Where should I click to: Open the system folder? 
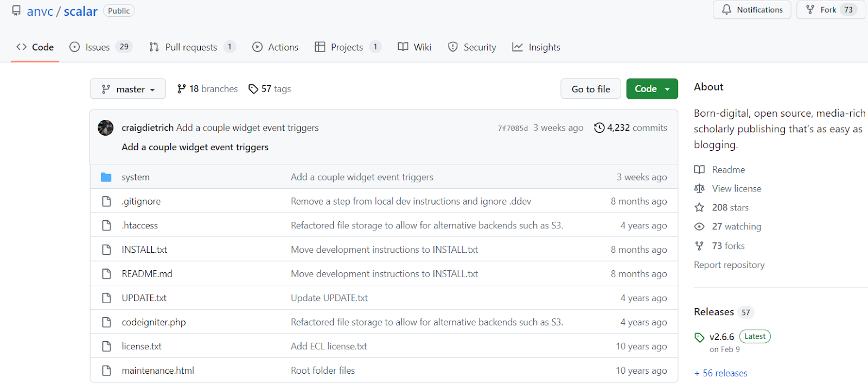point(136,177)
